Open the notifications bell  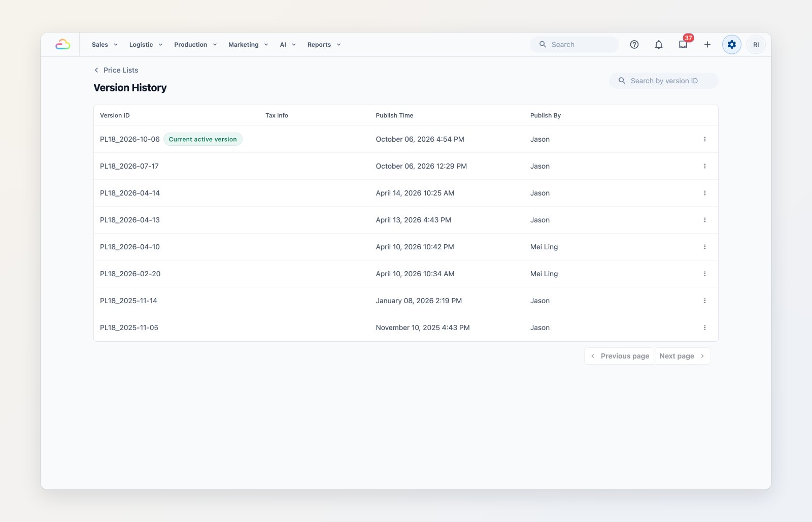tap(659, 45)
